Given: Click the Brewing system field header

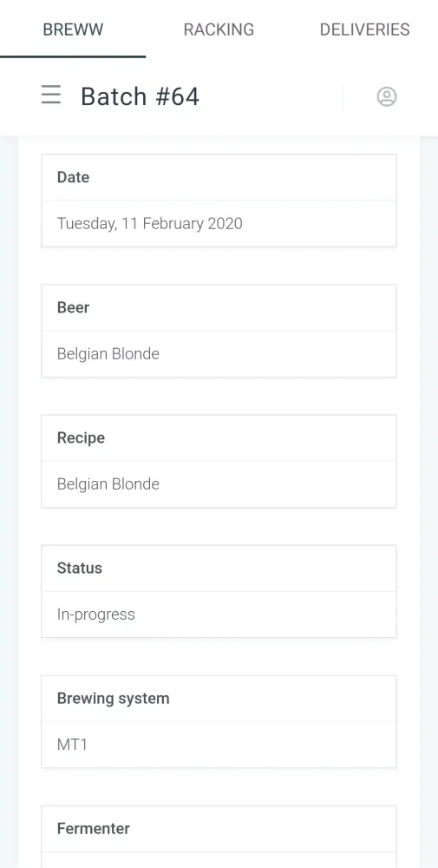Looking at the screenshot, I should [x=219, y=698].
